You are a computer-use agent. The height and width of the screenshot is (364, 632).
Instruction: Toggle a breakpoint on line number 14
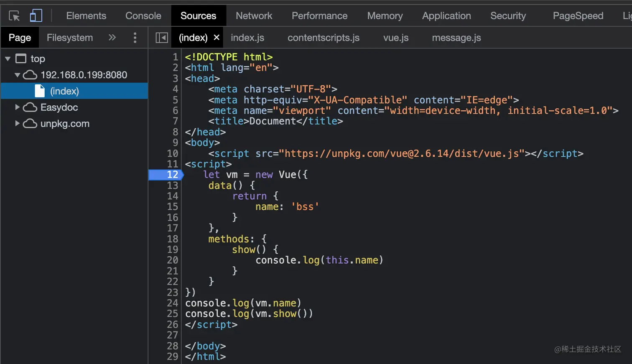[x=173, y=196]
